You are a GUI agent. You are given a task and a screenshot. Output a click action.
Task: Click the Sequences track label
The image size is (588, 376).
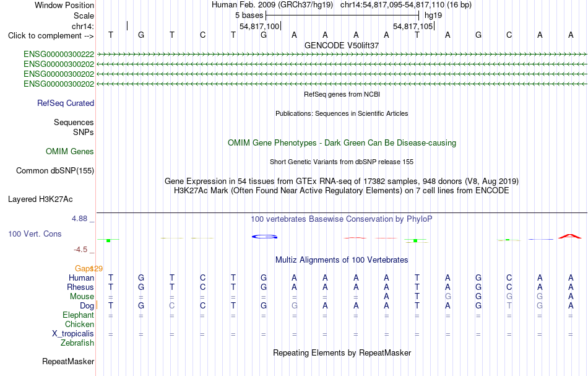pyautogui.click(x=74, y=122)
